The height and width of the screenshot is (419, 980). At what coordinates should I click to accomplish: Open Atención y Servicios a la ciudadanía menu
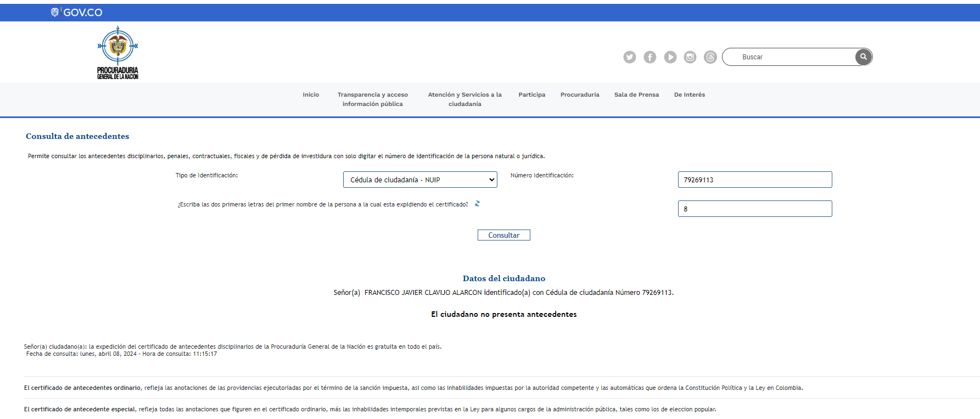[464, 99]
